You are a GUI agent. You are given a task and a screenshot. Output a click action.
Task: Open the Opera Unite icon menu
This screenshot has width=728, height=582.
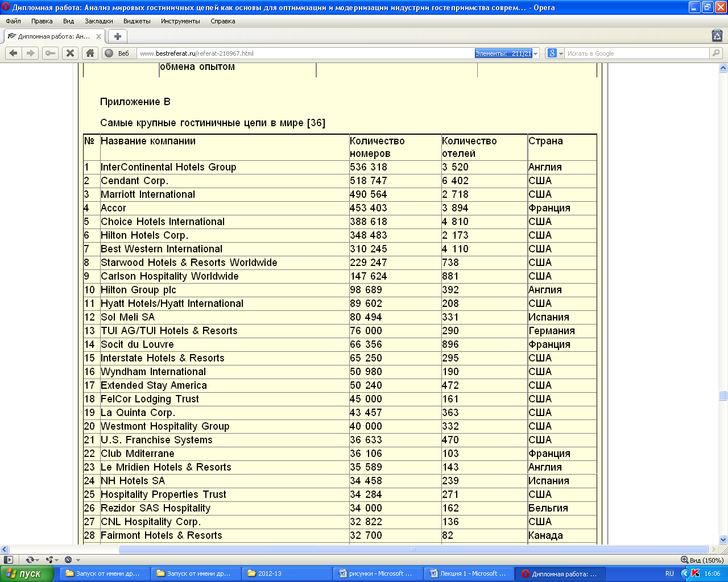pos(51,560)
